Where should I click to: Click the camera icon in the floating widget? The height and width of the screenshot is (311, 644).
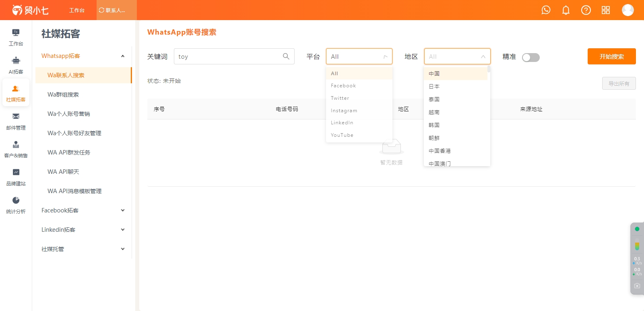coord(637,286)
